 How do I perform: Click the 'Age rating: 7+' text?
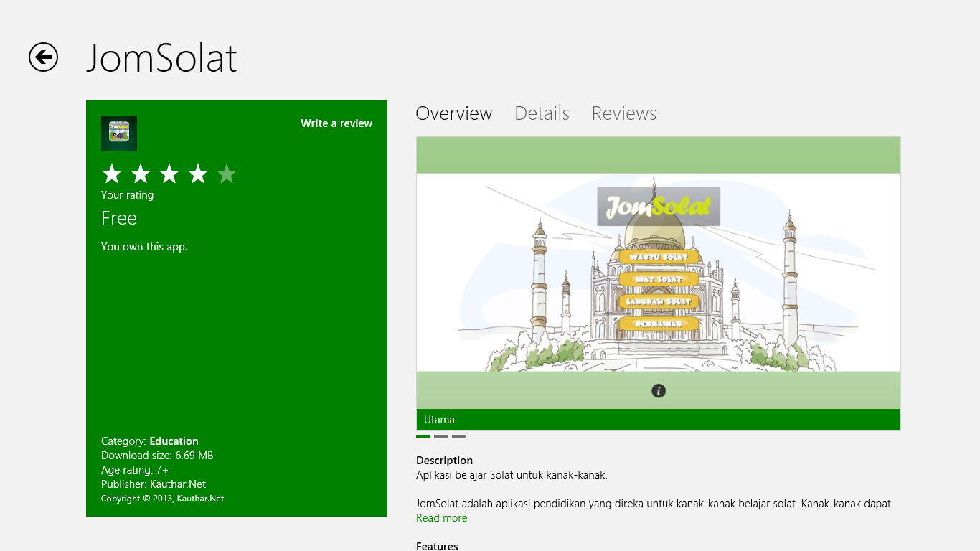(x=135, y=470)
